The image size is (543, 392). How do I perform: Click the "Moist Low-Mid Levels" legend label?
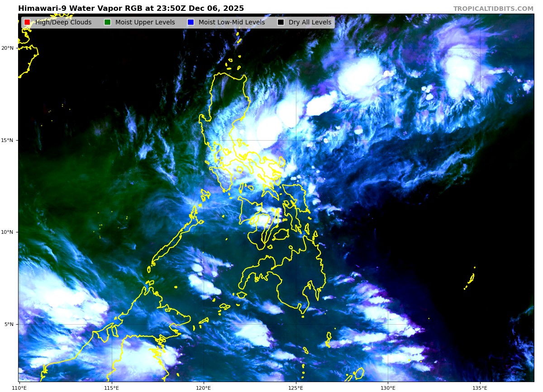[x=231, y=22]
